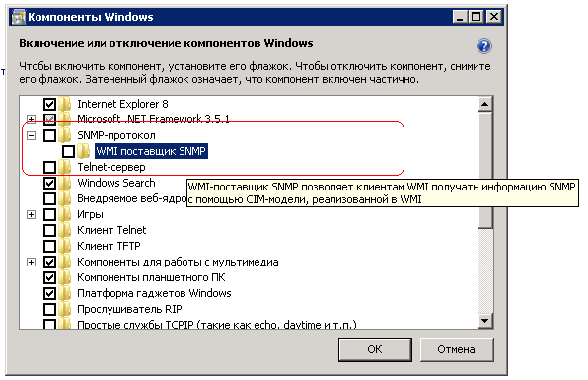588x380 pixels.
Task: Uncheck the Internet Explorer 8 checkbox
Action: [x=50, y=104]
